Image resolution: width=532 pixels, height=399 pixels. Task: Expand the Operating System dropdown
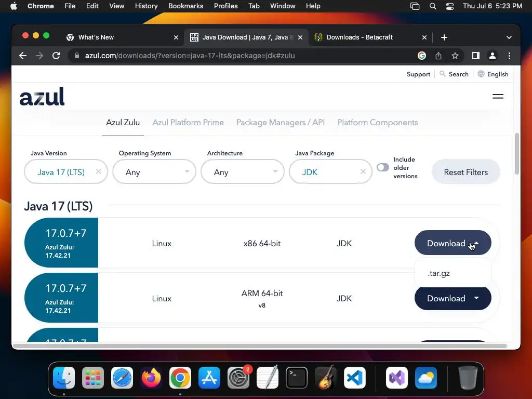click(x=154, y=171)
